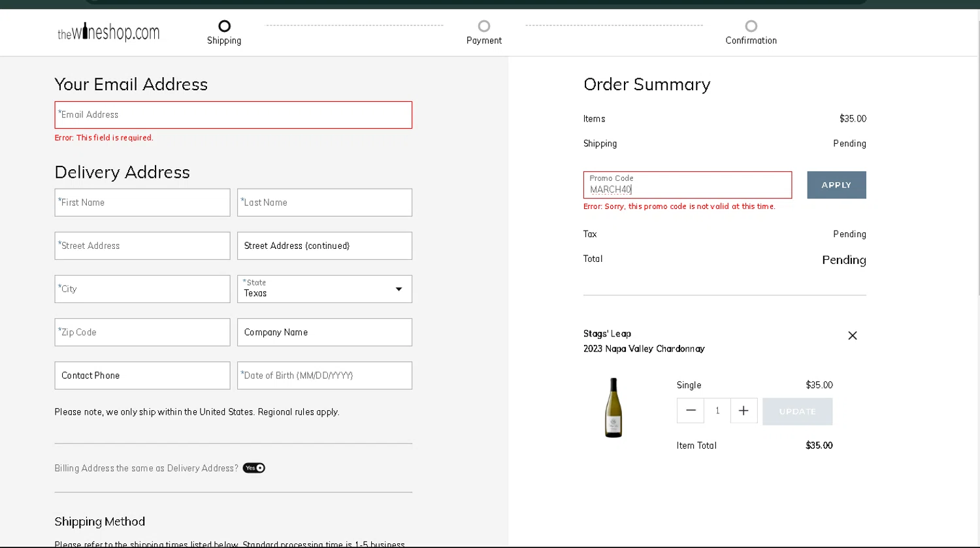Click the email required error text
980x548 pixels.
pos(104,138)
